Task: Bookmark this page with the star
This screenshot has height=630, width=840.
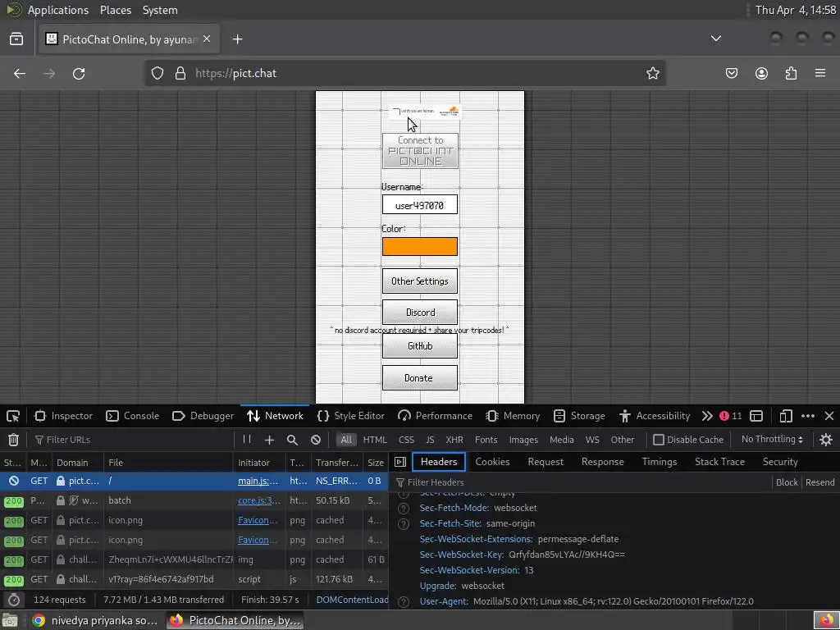Action: pyautogui.click(x=652, y=73)
